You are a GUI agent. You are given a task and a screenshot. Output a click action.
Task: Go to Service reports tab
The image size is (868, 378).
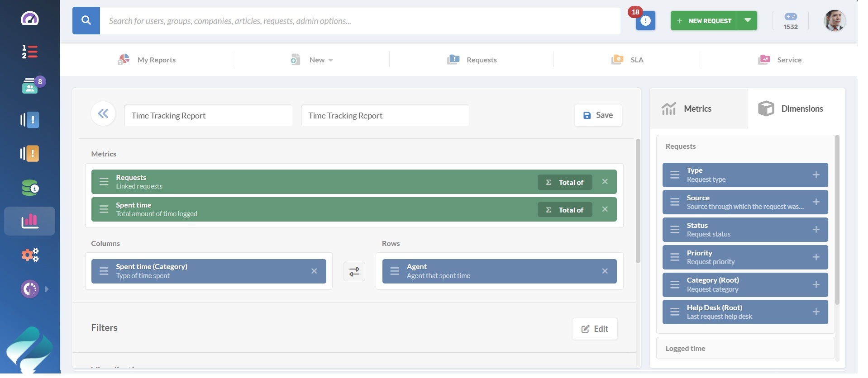[780, 60]
